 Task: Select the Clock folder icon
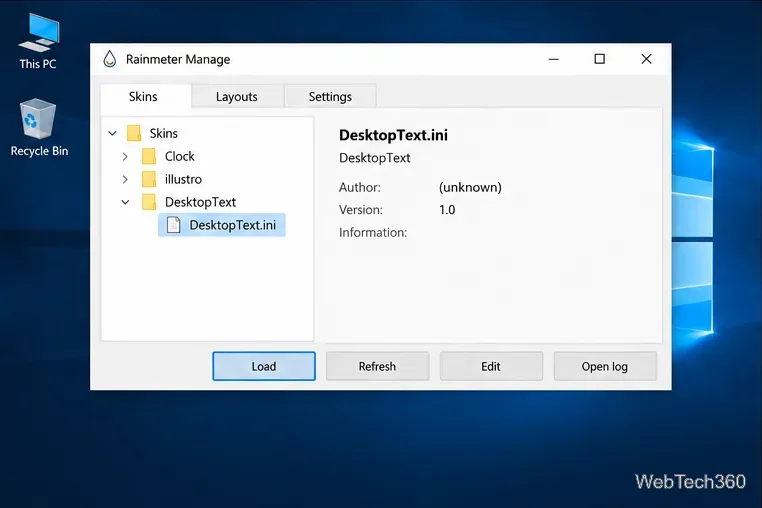[149, 157]
